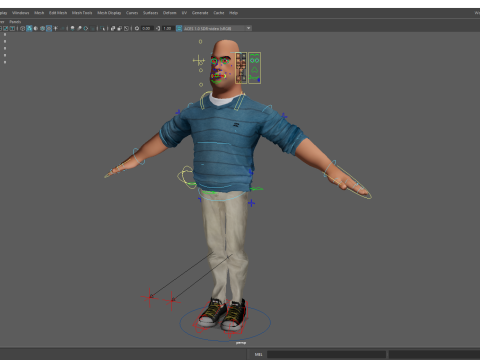Select the top yellow circle control above head
The width and height of the screenshot is (480, 360).
tap(200, 42)
